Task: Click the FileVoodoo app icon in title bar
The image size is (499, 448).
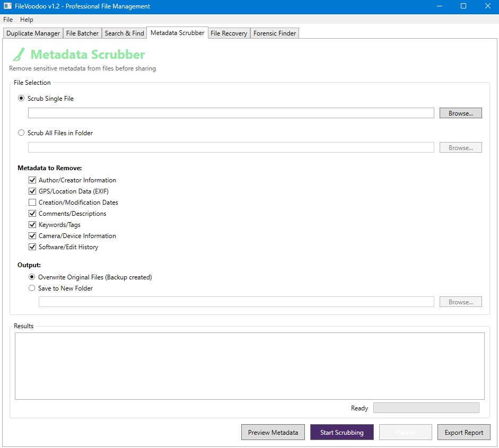Action: point(7,6)
